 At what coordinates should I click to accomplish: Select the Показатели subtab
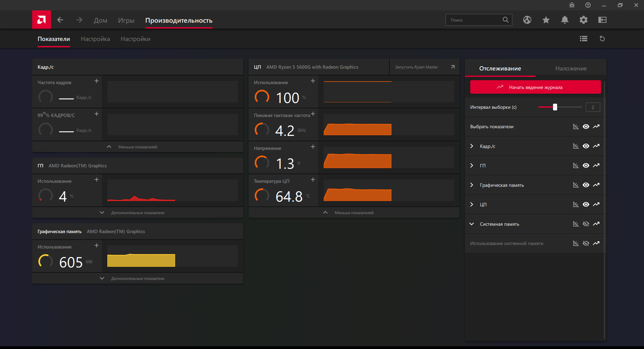pos(54,39)
